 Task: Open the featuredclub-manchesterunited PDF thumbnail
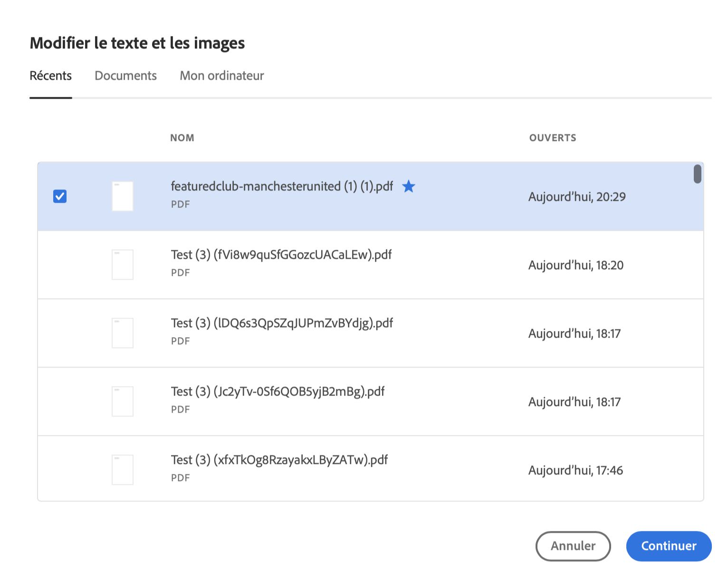pyautogui.click(x=123, y=196)
